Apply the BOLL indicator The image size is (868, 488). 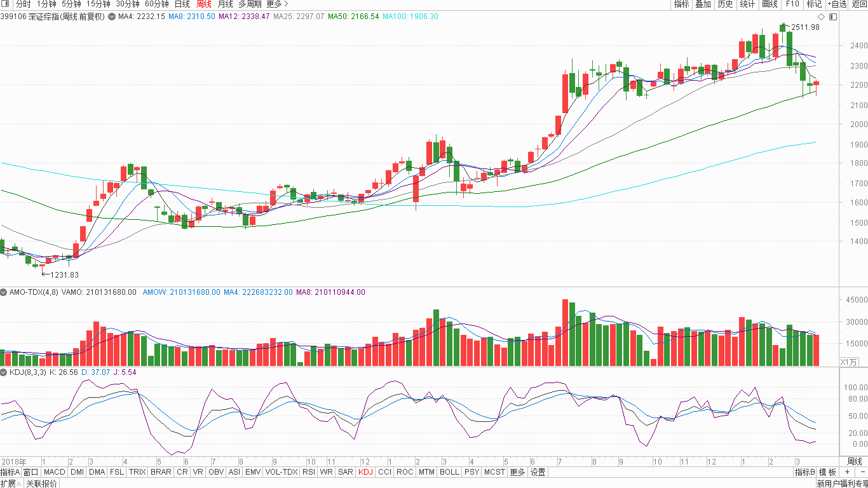click(449, 472)
